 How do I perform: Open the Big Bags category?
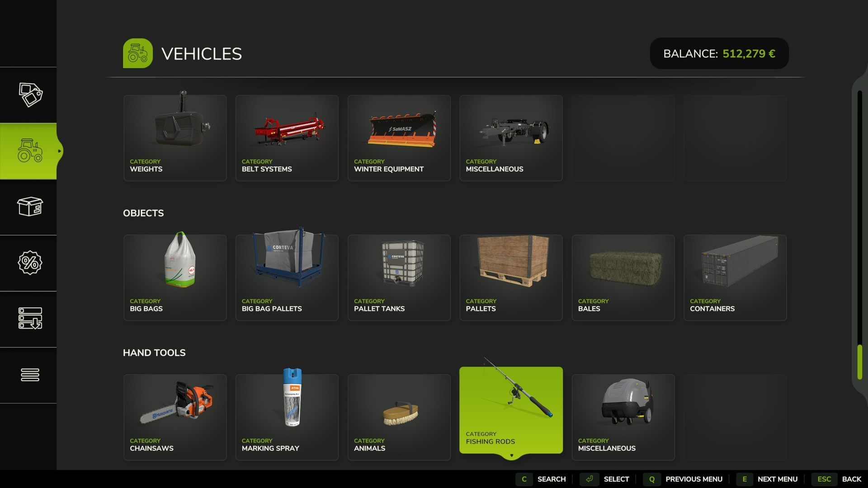[x=175, y=277]
